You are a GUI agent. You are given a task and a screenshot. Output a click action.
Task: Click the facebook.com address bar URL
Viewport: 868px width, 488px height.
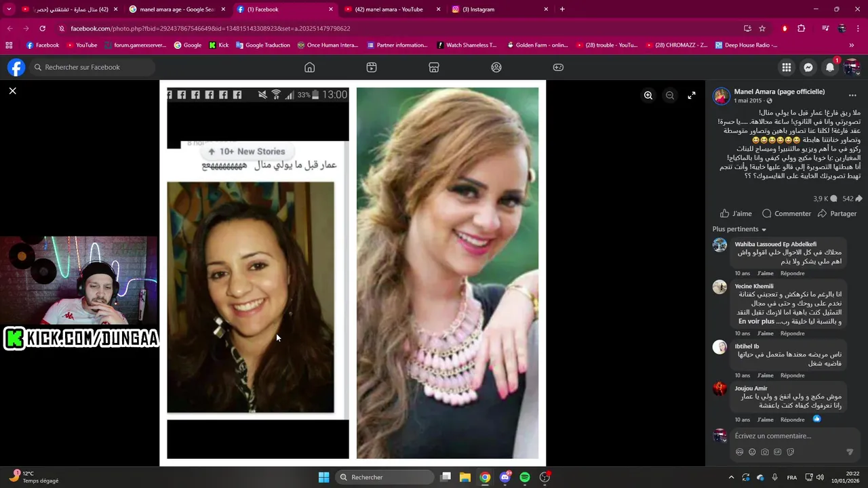point(210,28)
